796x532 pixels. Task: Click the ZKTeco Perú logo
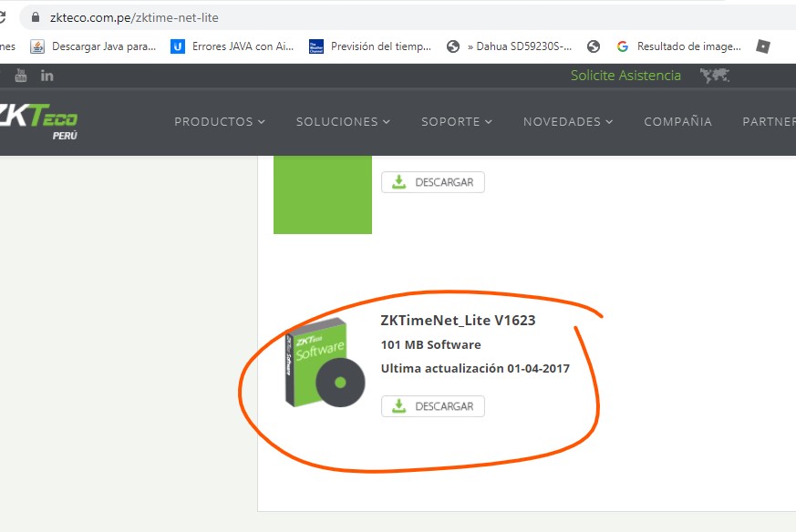pyautogui.click(x=38, y=121)
